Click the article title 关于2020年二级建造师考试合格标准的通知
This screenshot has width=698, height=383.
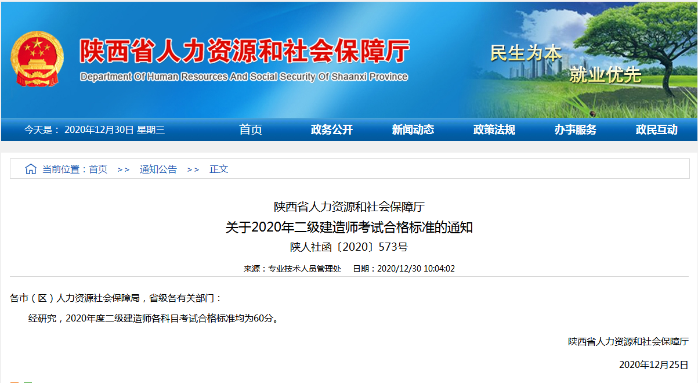(349, 228)
